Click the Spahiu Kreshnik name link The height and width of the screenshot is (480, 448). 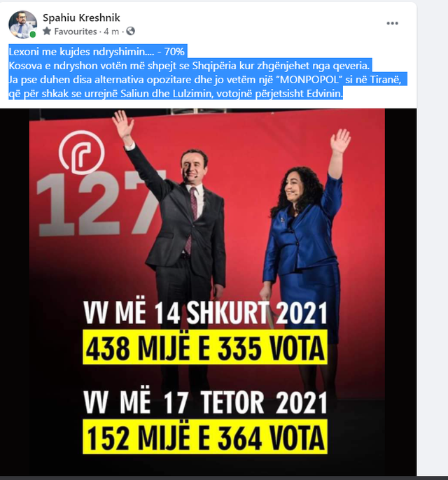pos(81,17)
